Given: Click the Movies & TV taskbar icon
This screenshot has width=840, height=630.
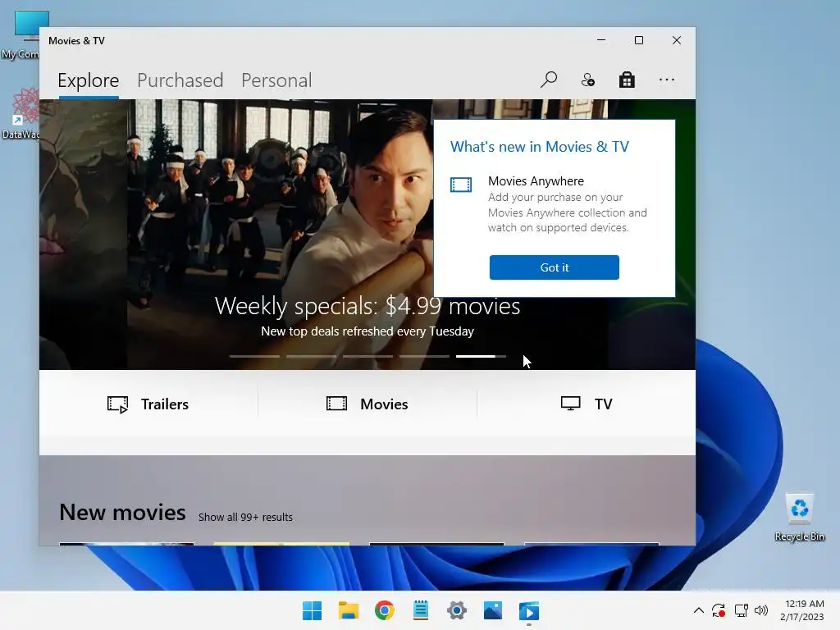Looking at the screenshot, I should tap(529, 610).
